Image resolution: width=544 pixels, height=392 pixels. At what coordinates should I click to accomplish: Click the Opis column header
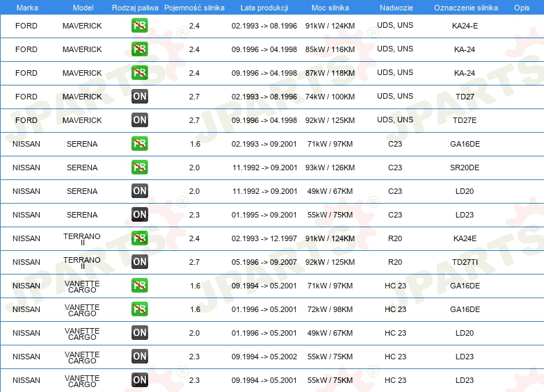click(x=522, y=8)
